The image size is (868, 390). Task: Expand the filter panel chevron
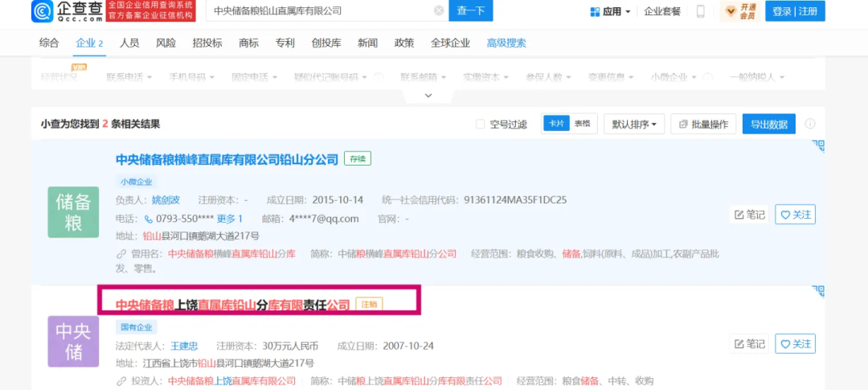pyautogui.click(x=428, y=96)
